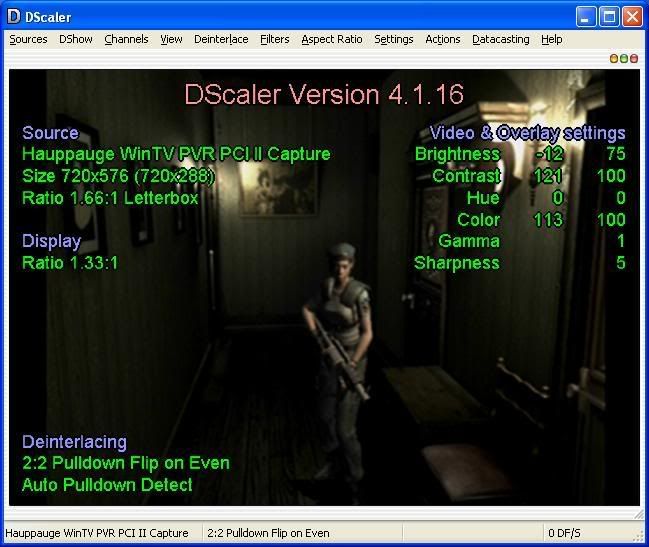Open the Deinterlace menu
This screenshot has width=649, height=547.
221,39
